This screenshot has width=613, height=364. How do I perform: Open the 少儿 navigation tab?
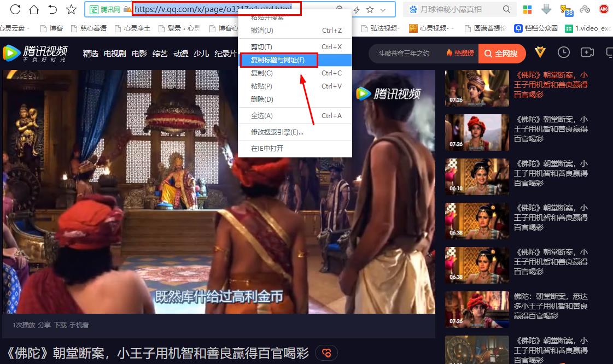point(201,54)
